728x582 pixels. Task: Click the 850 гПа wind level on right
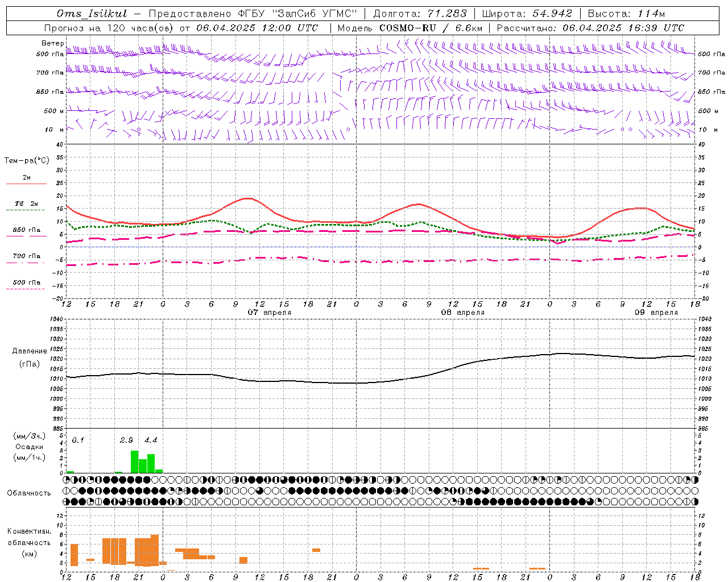click(712, 92)
